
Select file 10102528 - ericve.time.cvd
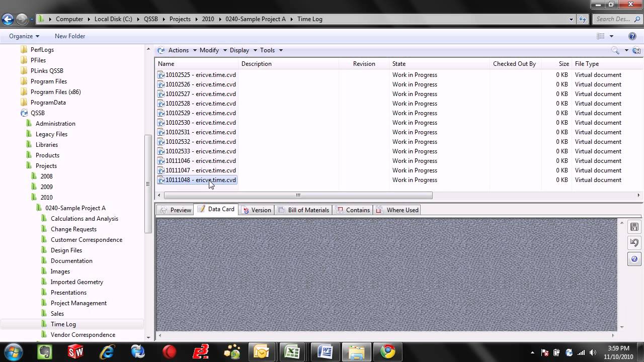coord(201,104)
